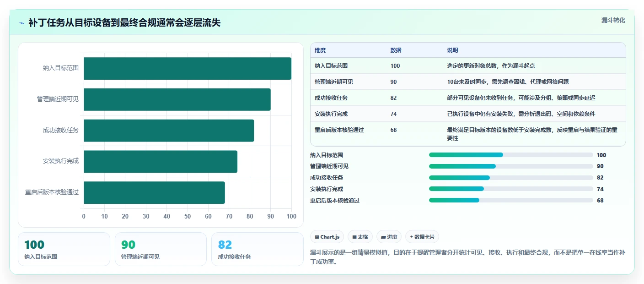
Task: Click description starting with 部分可见设备仍未收到任务
Action: [x=521, y=98]
